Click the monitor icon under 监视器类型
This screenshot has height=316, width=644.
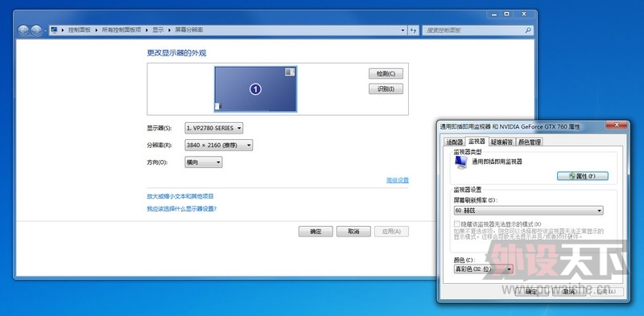[460, 162]
